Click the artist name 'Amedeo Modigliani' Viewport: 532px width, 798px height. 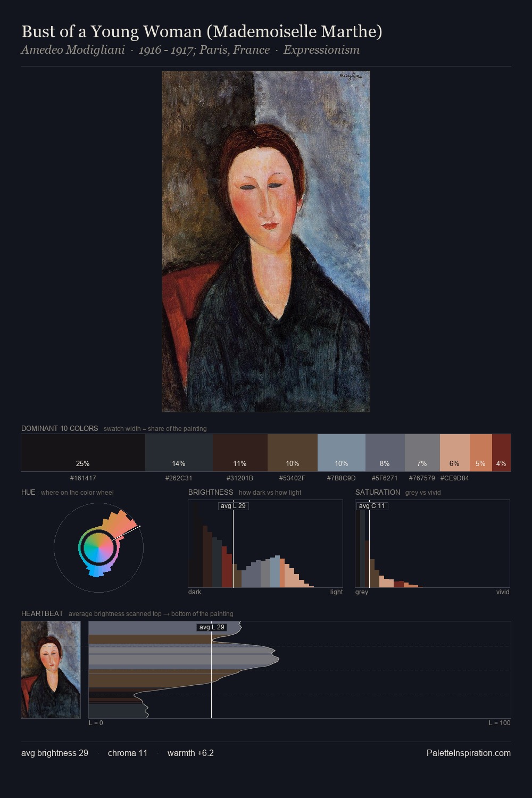pyautogui.click(x=73, y=50)
